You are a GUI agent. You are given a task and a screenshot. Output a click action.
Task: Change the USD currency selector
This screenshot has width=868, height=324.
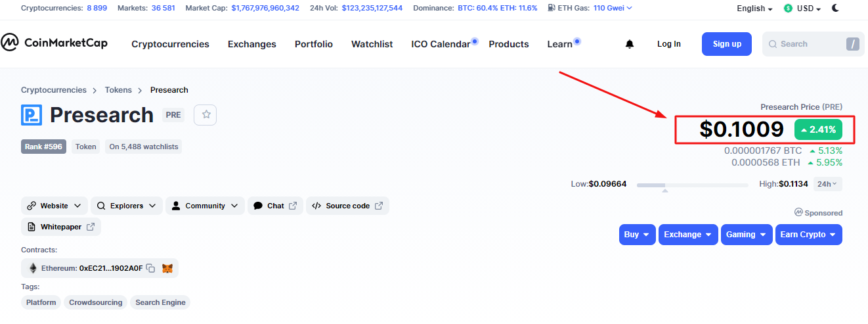click(x=802, y=9)
